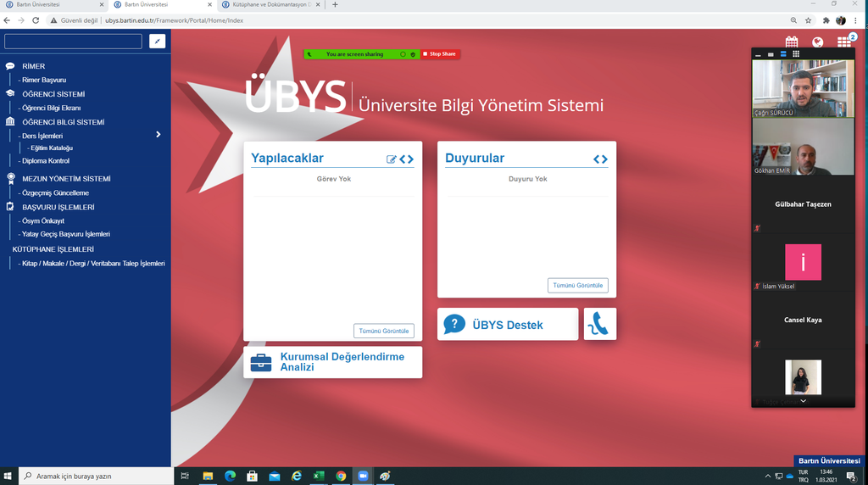Click the Zoom icon in taskbar
Viewport: 868px width, 485px height.
[x=363, y=476]
